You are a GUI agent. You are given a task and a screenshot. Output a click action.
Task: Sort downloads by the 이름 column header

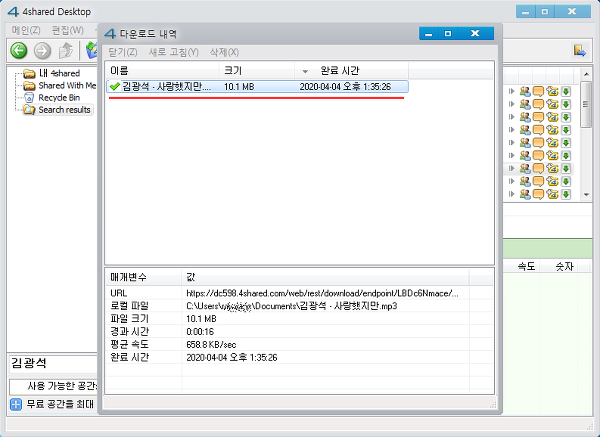click(162, 70)
